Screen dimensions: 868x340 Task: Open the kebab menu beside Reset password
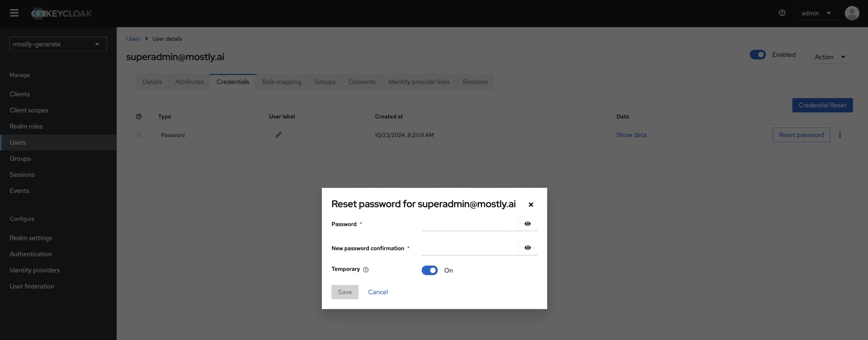(x=840, y=134)
